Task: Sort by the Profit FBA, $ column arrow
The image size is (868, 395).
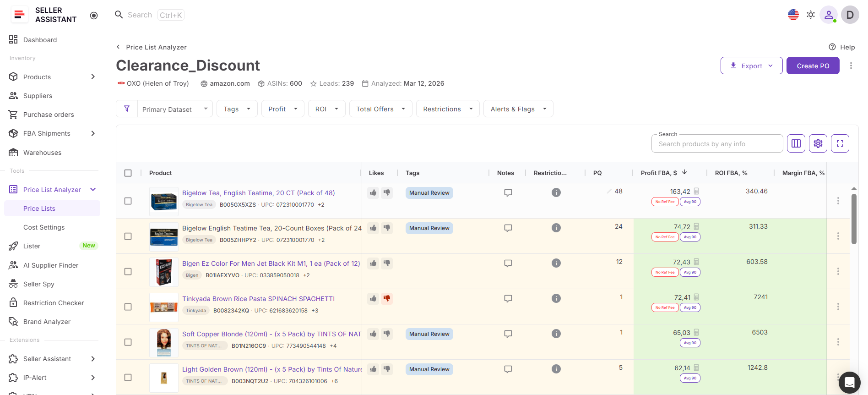Action: (684, 172)
